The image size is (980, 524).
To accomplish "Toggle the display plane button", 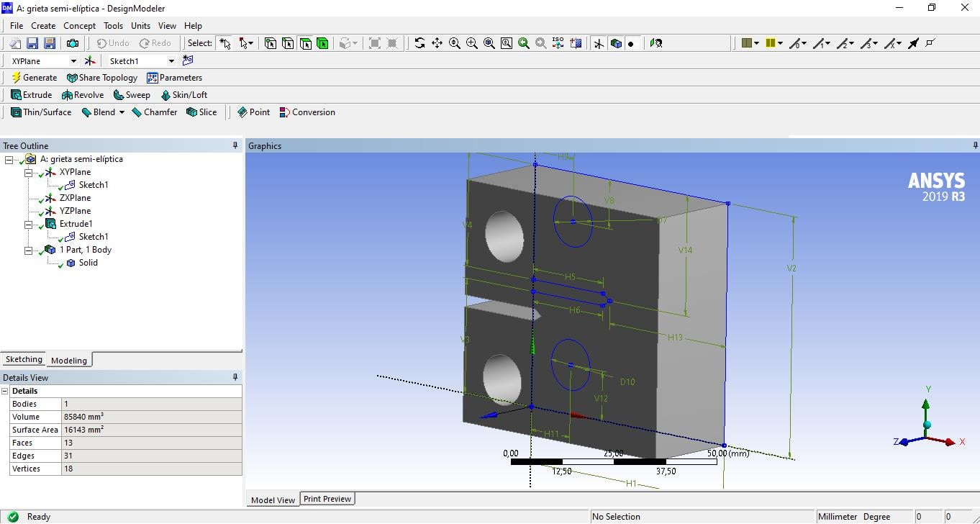I will point(599,43).
